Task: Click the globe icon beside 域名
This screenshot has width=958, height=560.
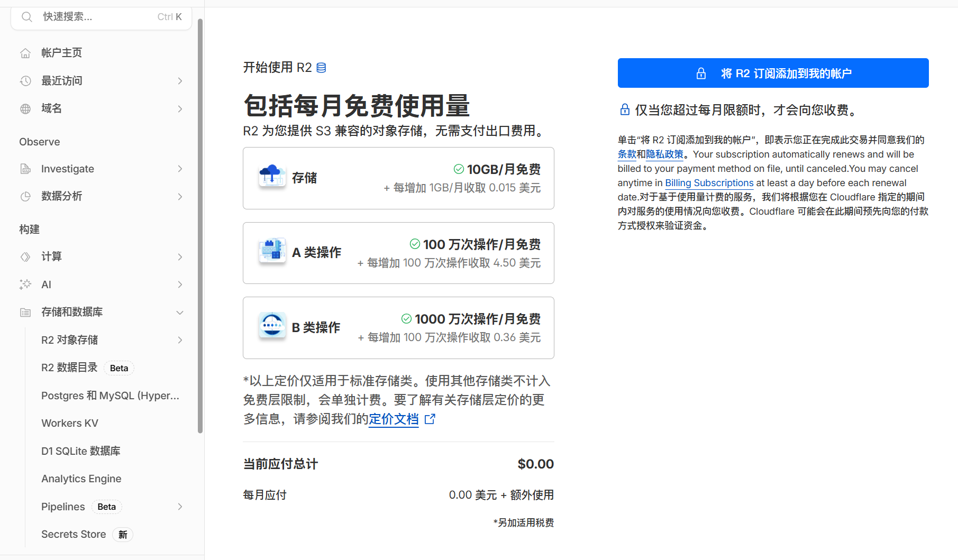Action: [x=25, y=109]
